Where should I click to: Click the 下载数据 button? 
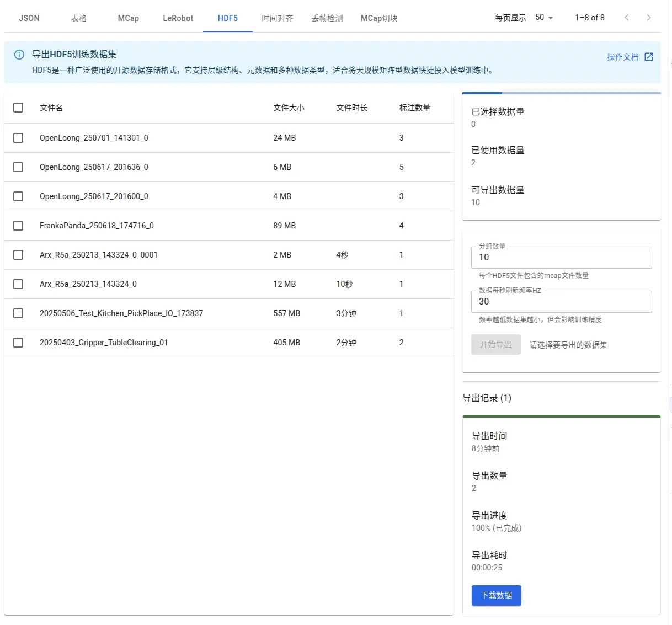click(496, 595)
